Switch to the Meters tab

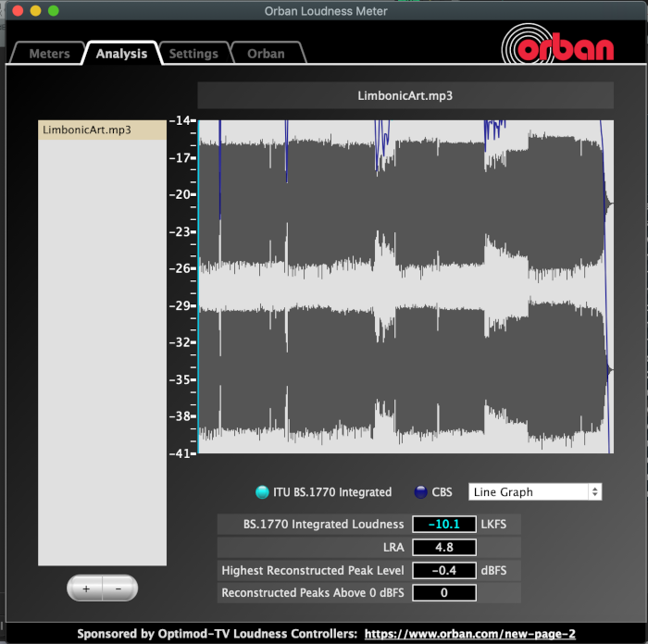click(49, 54)
